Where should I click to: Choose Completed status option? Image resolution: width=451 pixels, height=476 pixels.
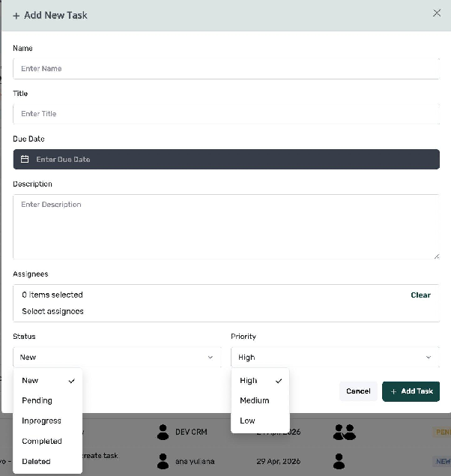pyautogui.click(x=48, y=442)
